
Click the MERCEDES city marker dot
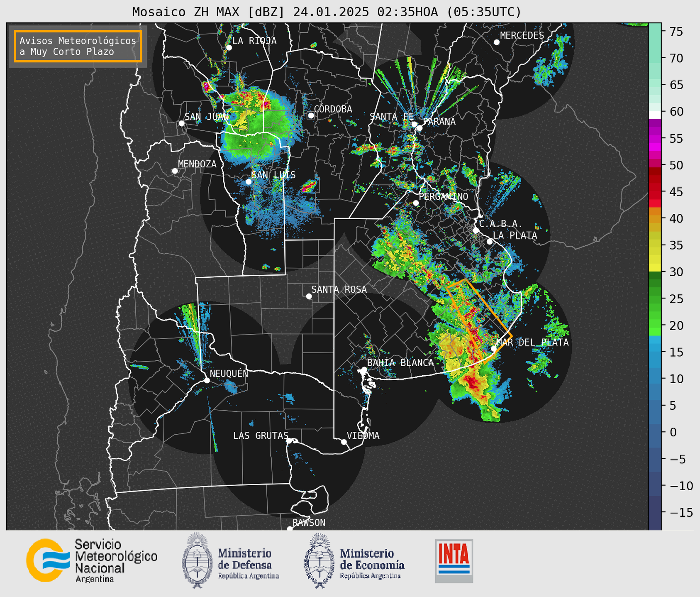496,42
